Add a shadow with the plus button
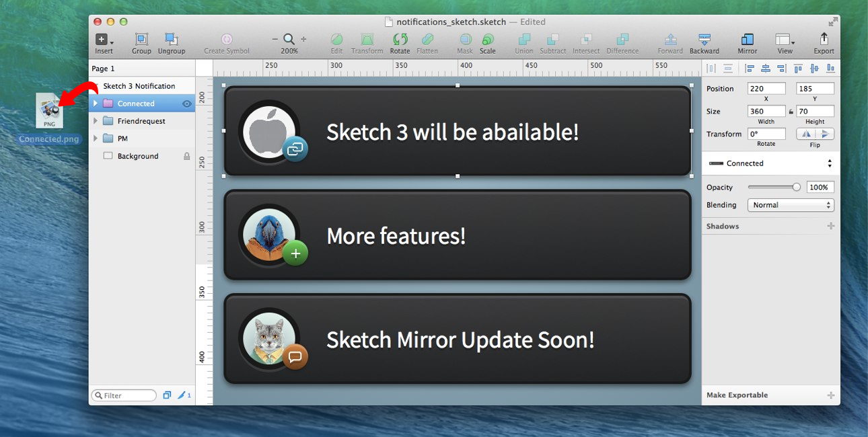This screenshot has height=437, width=868. point(831,226)
